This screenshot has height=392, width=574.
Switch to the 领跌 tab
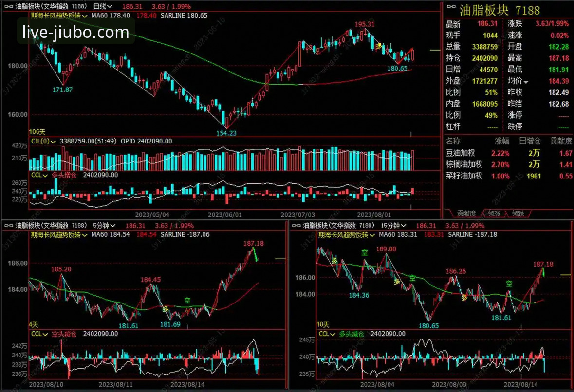coord(518,213)
